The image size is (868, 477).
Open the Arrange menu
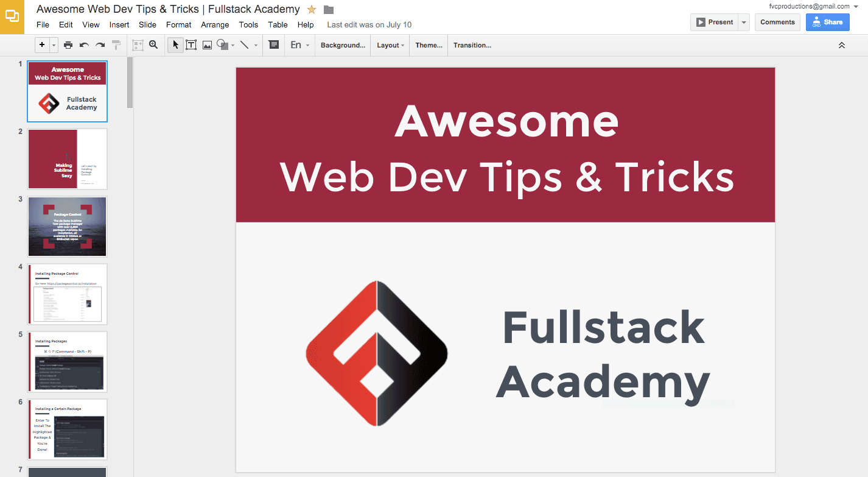[x=215, y=25]
